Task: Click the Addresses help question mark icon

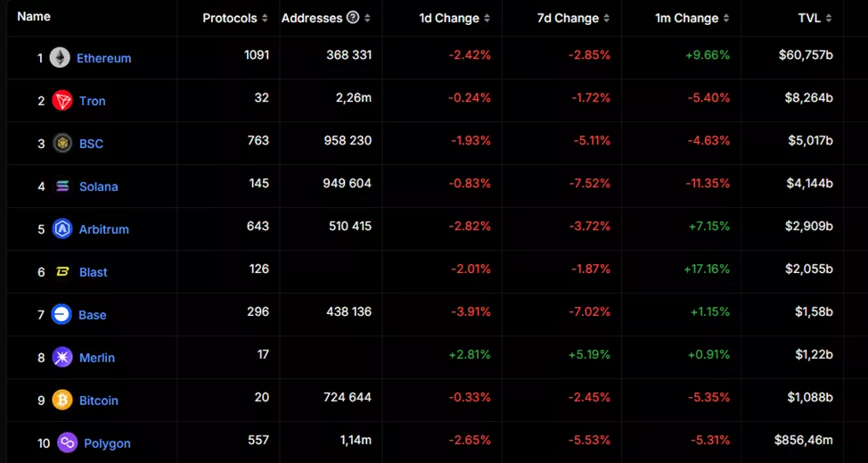Action: coord(353,18)
